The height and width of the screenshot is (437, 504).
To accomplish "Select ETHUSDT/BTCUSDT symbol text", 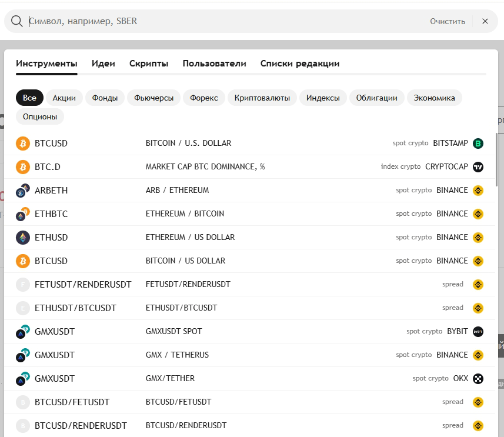I will point(75,308).
